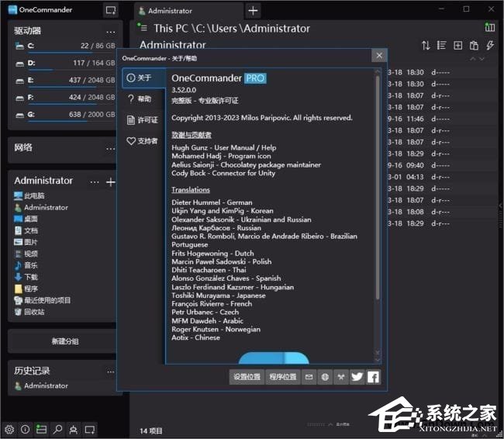Click This PC in the path breadcrumb
504x439 pixels.
click(x=171, y=29)
